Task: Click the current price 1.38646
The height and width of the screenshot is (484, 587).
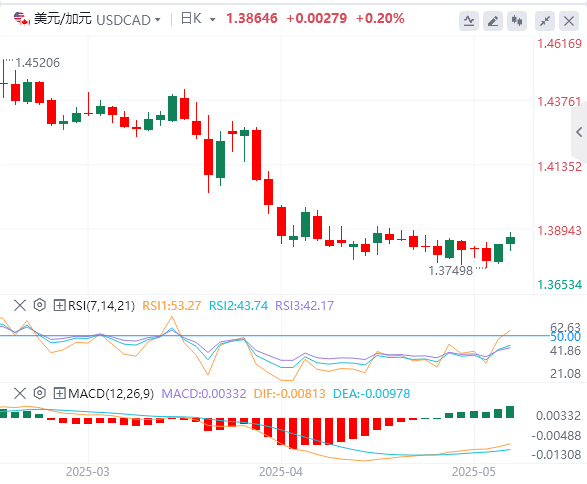Action: [252, 18]
